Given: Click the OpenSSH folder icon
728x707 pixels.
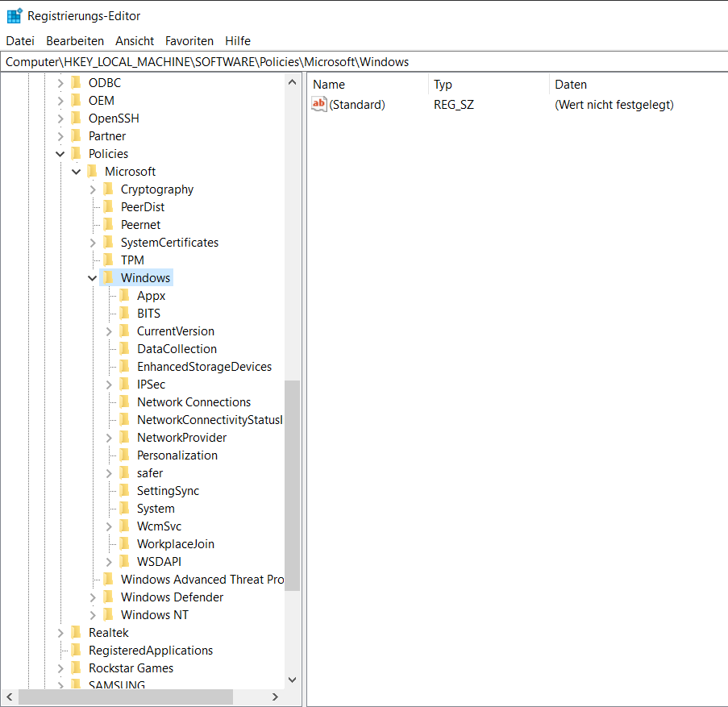Looking at the screenshot, I should coord(76,118).
